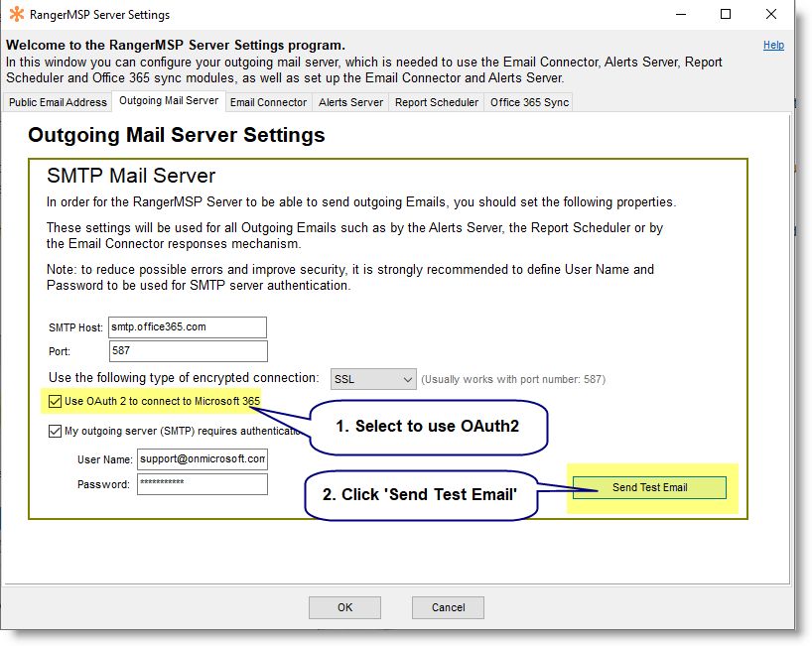
Task: Confirm settings with the OK button
Action: click(x=344, y=607)
